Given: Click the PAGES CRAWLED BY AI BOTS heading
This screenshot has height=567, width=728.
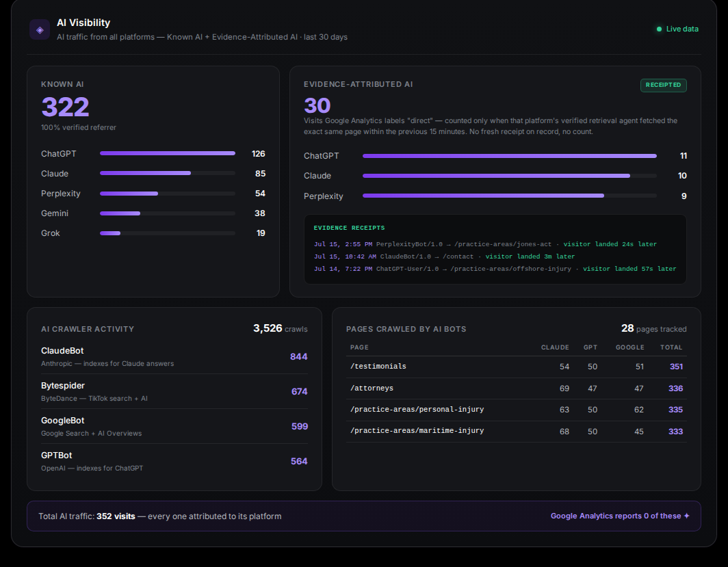Looking at the screenshot, I should click(406, 329).
